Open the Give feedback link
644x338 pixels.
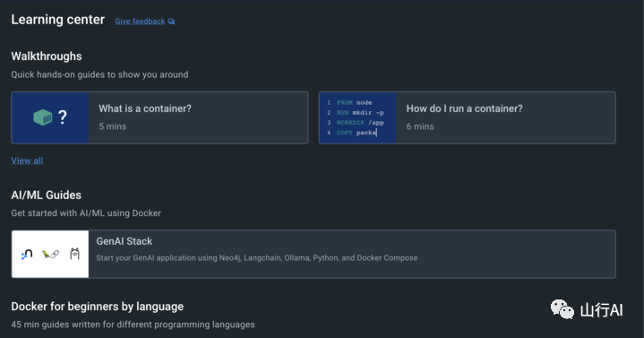click(x=140, y=22)
